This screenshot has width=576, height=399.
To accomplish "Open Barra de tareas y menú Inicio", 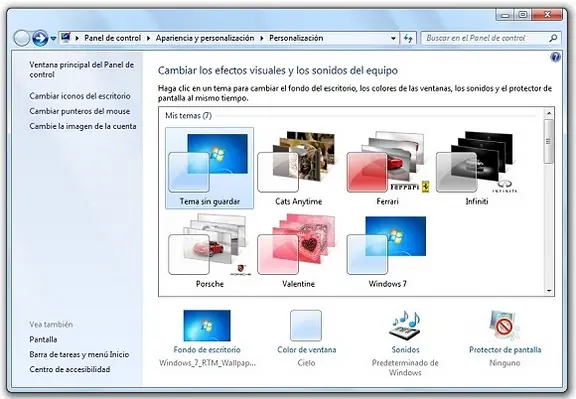I will [79, 355].
